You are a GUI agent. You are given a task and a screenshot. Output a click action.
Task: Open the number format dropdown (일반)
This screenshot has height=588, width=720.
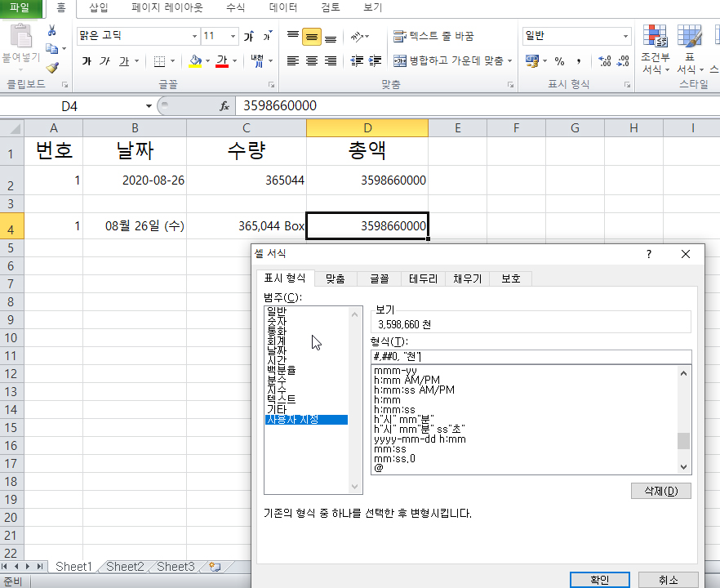625,36
